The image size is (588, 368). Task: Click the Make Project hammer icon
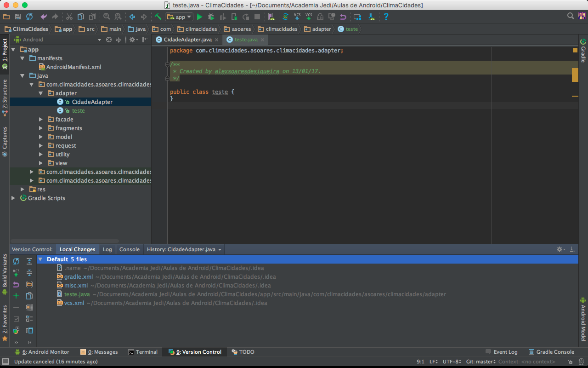[x=158, y=17]
